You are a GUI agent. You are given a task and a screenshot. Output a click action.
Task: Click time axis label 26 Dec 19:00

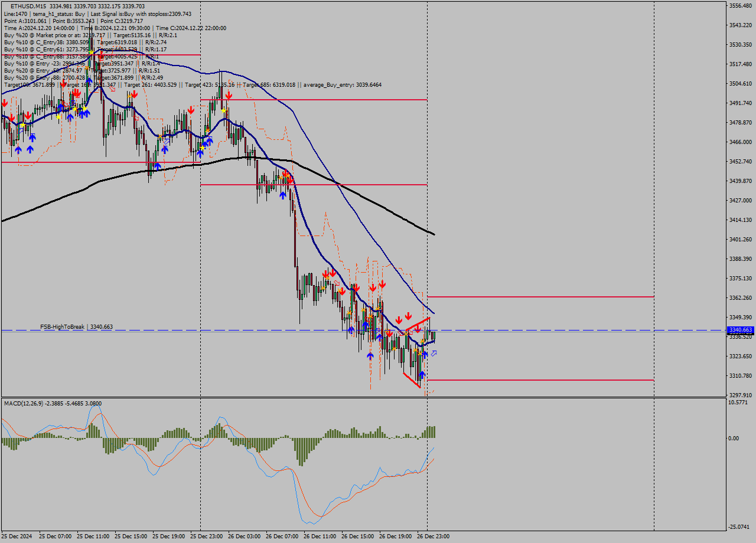coord(396,537)
